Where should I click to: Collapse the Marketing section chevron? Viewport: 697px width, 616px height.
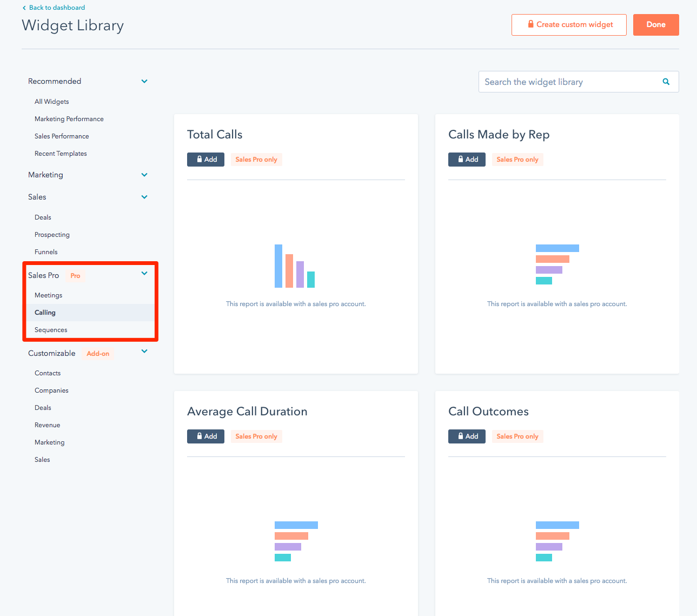point(144,175)
